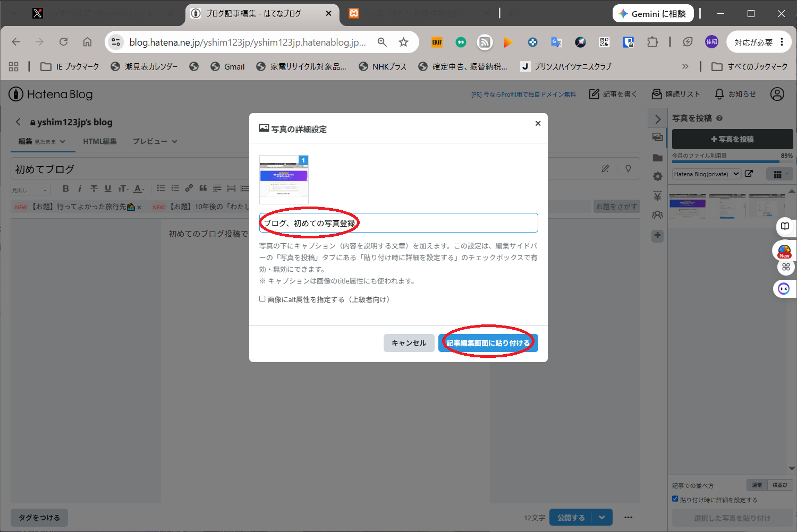Screen dimensions: 797x532
Task: Open the settings gear in the sidebar
Action: (657, 176)
